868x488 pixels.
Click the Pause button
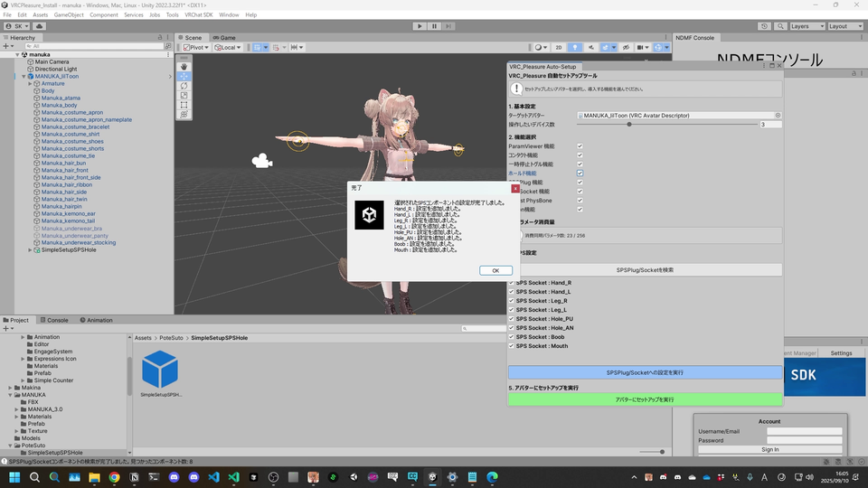click(x=435, y=26)
